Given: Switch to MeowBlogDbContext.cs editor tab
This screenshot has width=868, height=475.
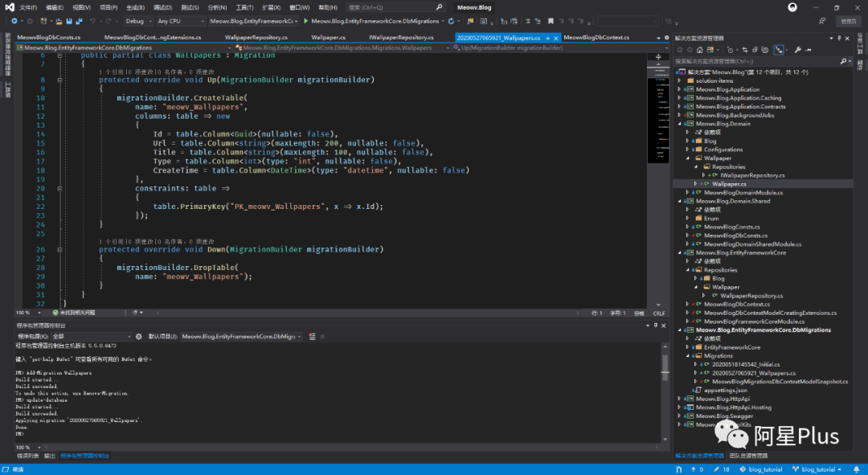Looking at the screenshot, I should tap(596, 38).
